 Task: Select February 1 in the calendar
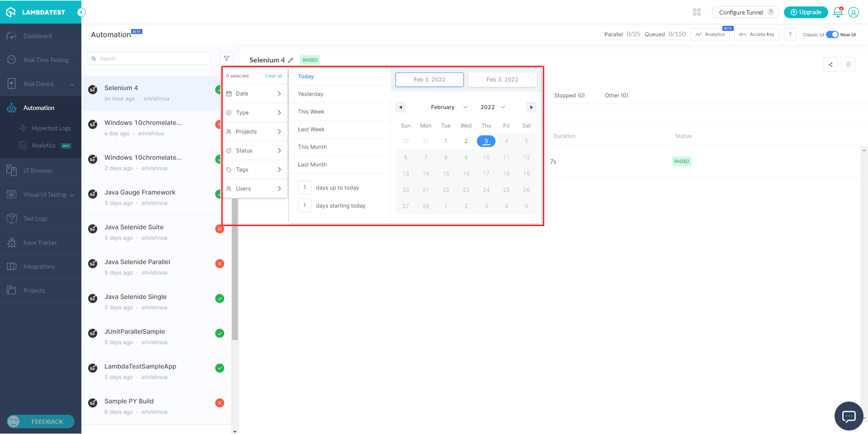pos(446,141)
